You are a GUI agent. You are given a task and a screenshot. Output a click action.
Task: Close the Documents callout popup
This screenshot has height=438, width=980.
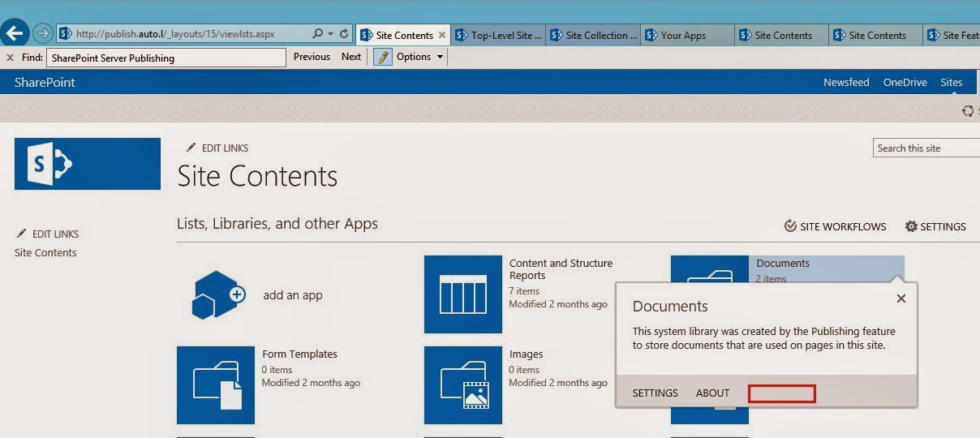[x=900, y=298]
